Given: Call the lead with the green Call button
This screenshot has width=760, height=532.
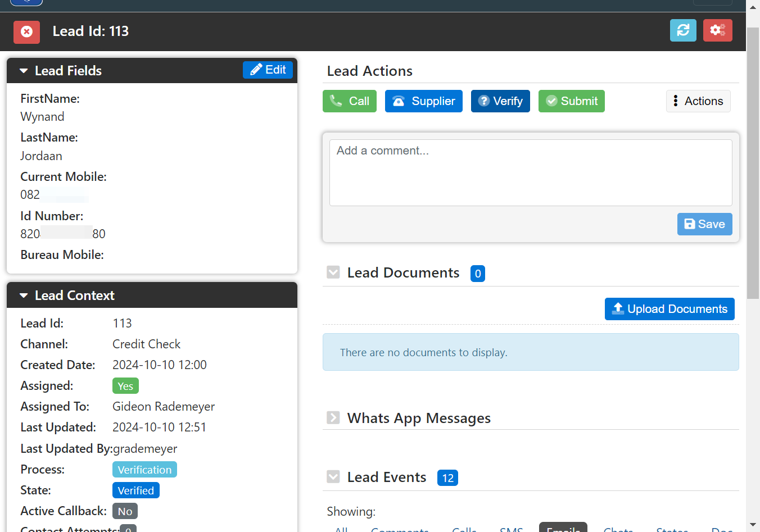Looking at the screenshot, I should click(x=350, y=101).
